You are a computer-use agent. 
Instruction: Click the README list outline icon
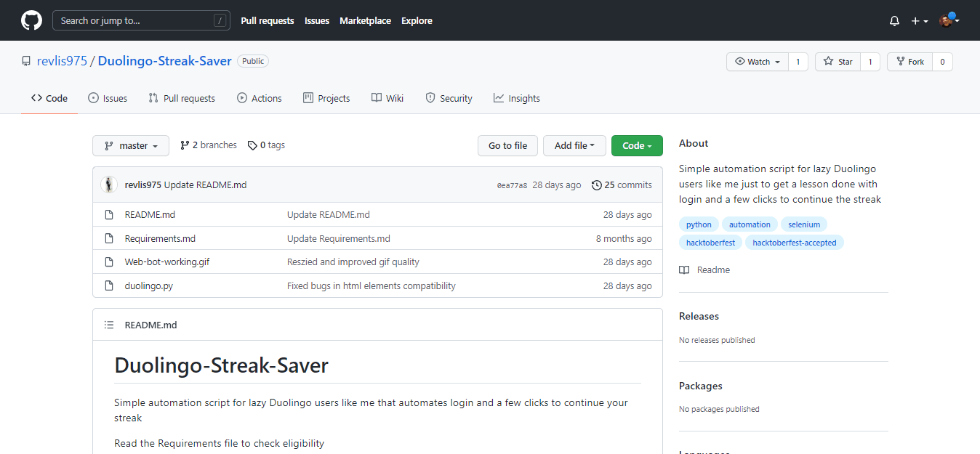tap(109, 325)
